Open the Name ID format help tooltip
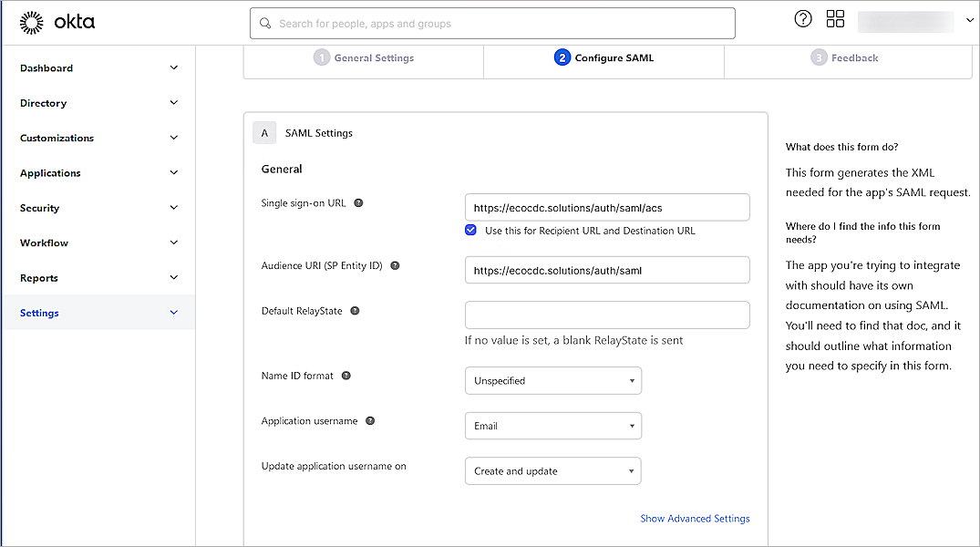Image resolution: width=980 pixels, height=547 pixels. click(x=346, y=375)
